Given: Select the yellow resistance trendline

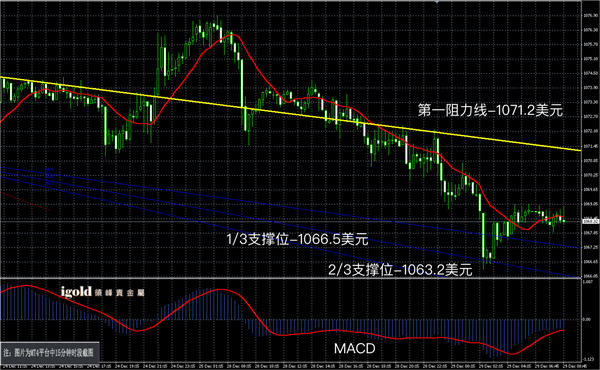Looking at the screenshot, I should coord(291,114).
